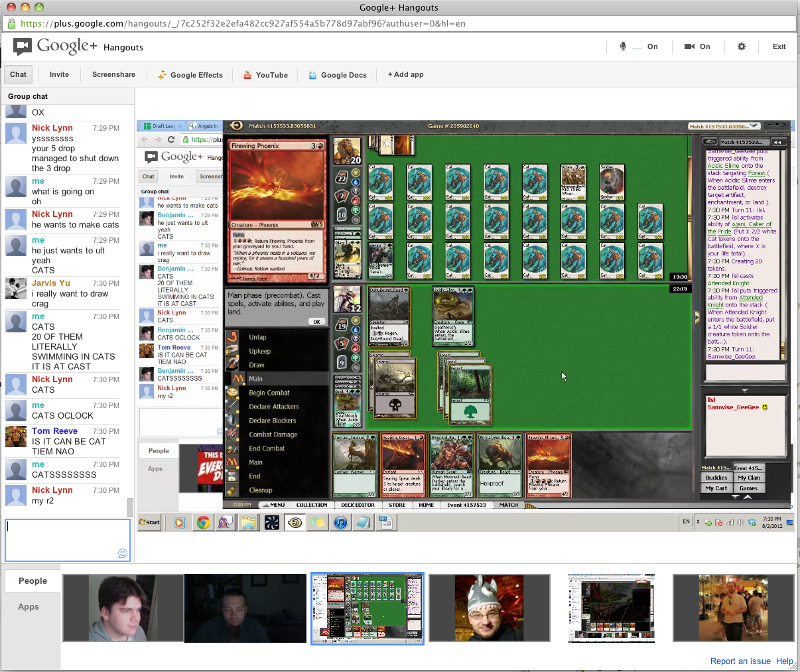Click the Draw phase icon

pyautogui.click(x=232, y=365)
